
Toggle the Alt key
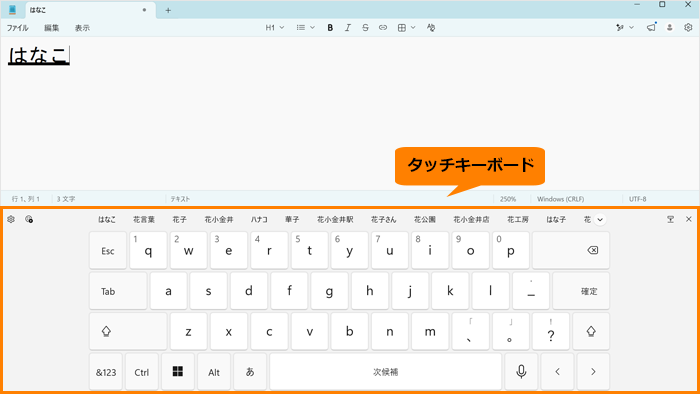(214, 372)
